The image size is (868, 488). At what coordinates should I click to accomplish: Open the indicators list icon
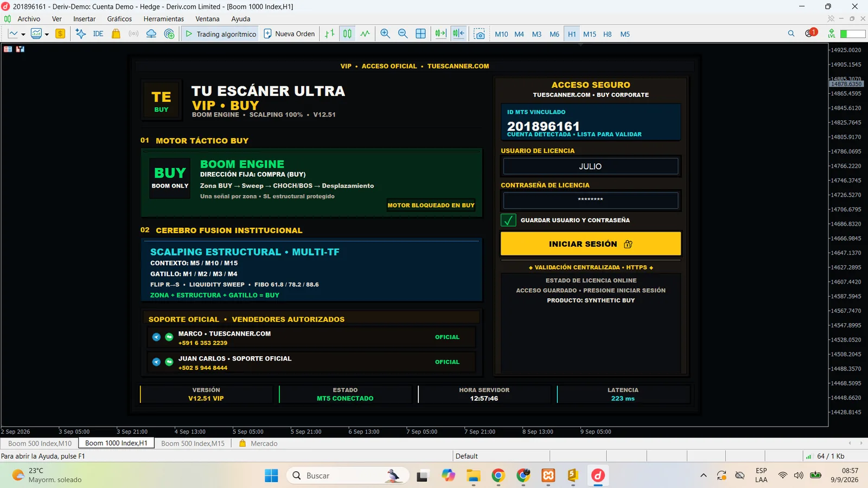tap(36, 34)
